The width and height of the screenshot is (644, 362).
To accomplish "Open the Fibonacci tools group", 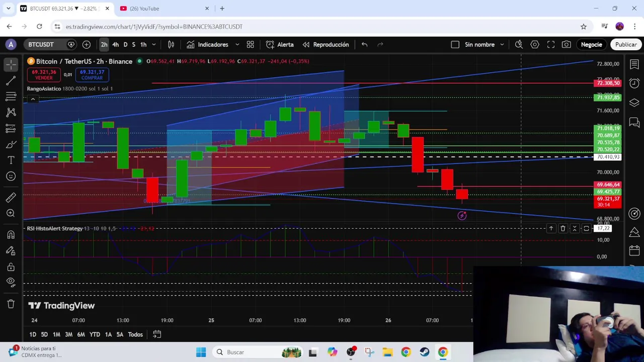I will (11, 97).
